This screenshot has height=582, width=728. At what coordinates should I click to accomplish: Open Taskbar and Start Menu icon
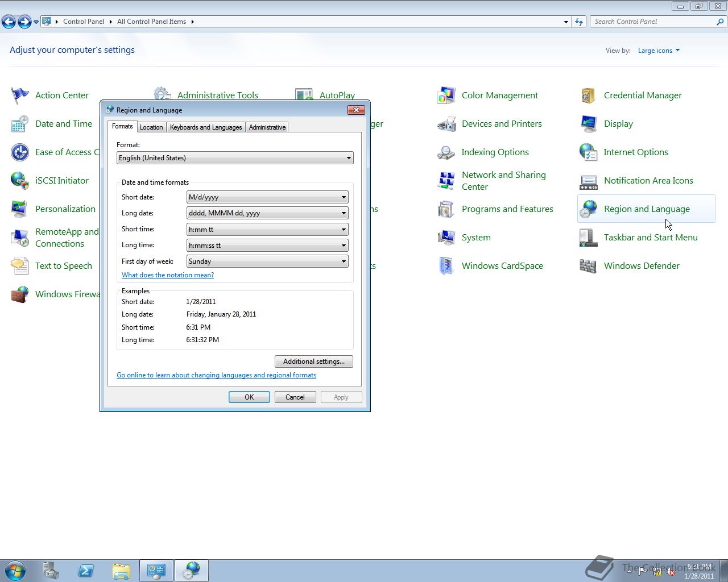pos(589,238)
